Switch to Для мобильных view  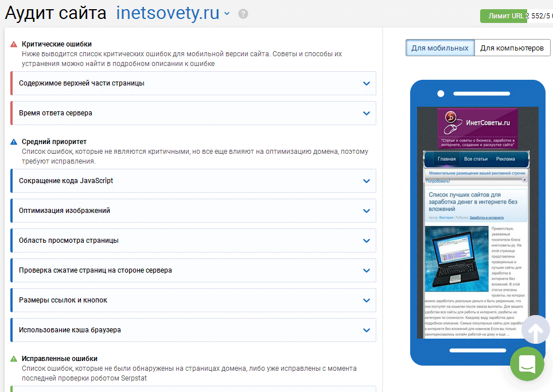[x=439, y=48]
